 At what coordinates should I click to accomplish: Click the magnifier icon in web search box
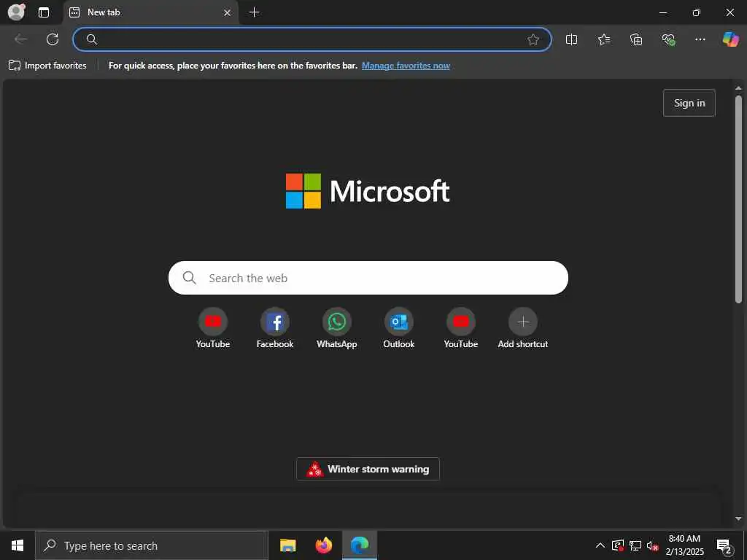pos(189,278)
